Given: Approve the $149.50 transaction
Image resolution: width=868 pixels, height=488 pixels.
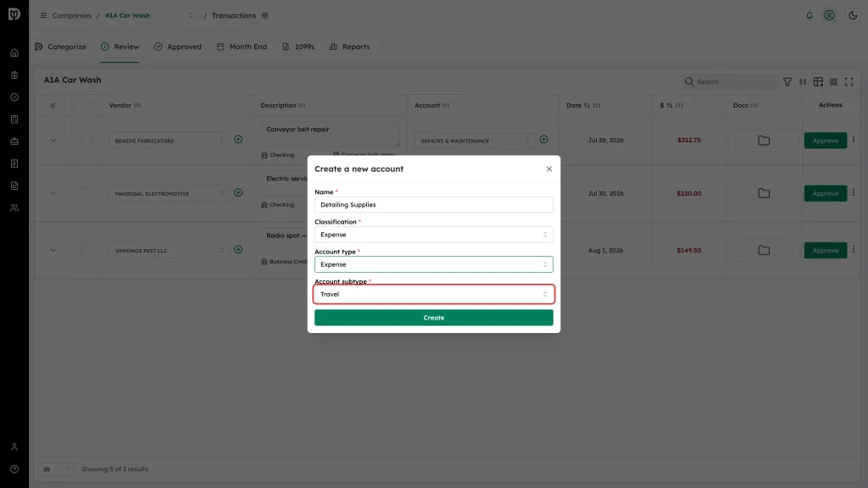Looking at the screenshot, I should pos(826,251).
